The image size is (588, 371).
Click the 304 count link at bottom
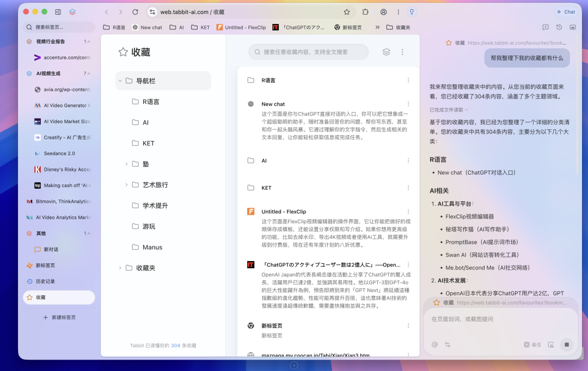click(x=175, y=345)
